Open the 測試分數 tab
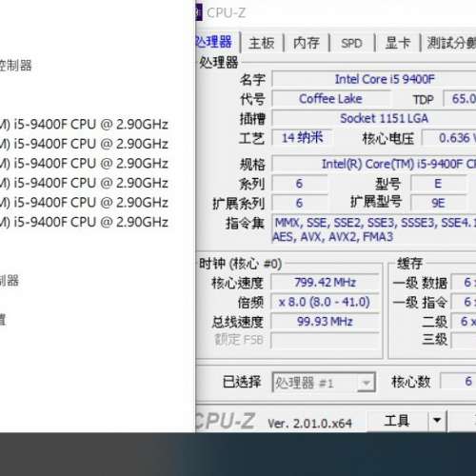This screenshot has width=476, height=476. [450, 43]
